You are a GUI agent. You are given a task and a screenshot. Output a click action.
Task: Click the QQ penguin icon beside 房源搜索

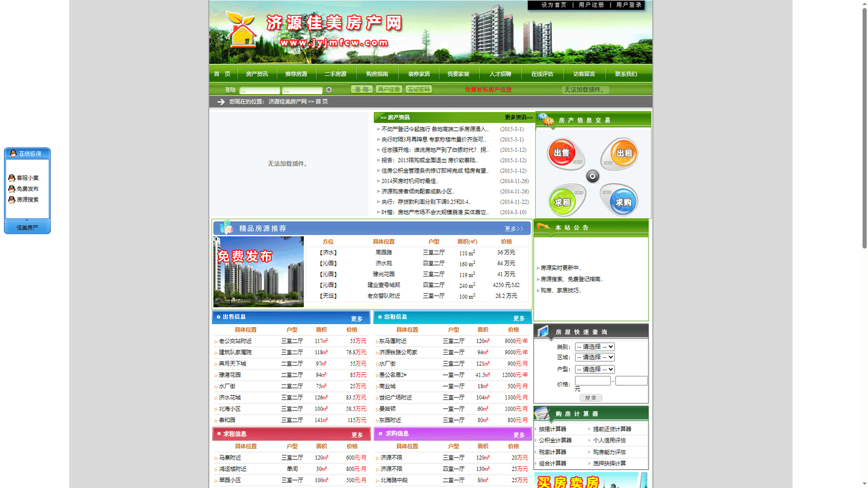[11, 199]
